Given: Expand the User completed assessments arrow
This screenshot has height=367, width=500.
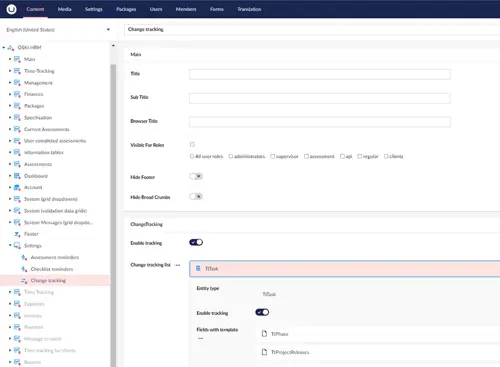Looking at the screenshot, I should [x=10, y=141].
